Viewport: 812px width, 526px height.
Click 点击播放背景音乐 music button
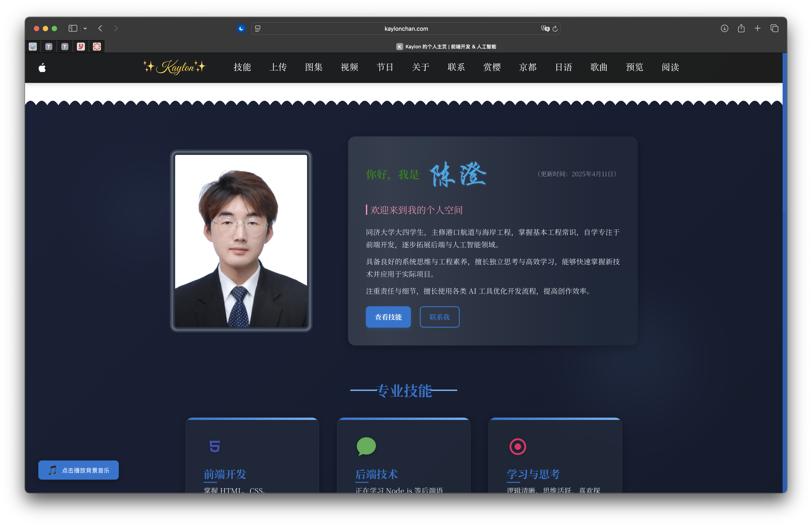pyautogui.click(x=78, y=470)
